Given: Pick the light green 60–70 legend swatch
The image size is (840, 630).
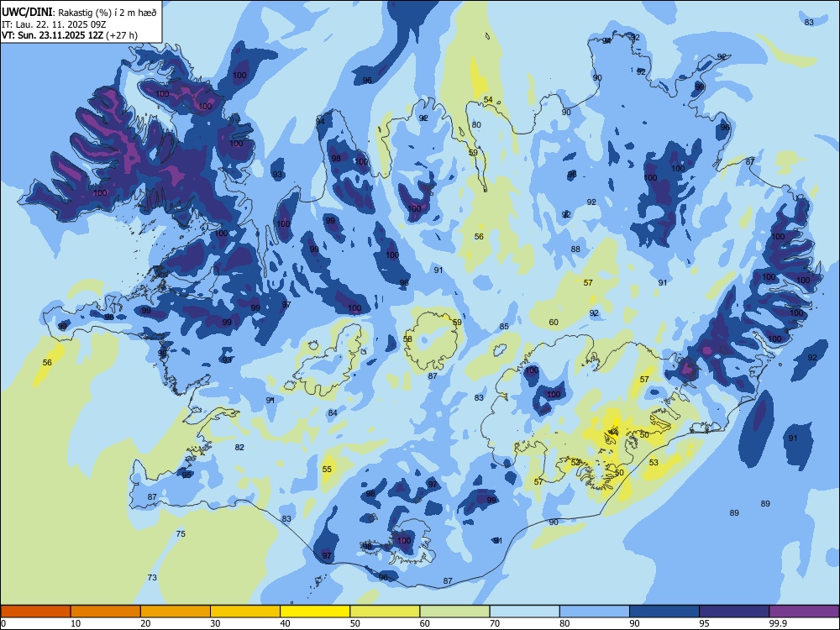Looking at the screenshot, I should pyautogui.click(x=454, y=612).
